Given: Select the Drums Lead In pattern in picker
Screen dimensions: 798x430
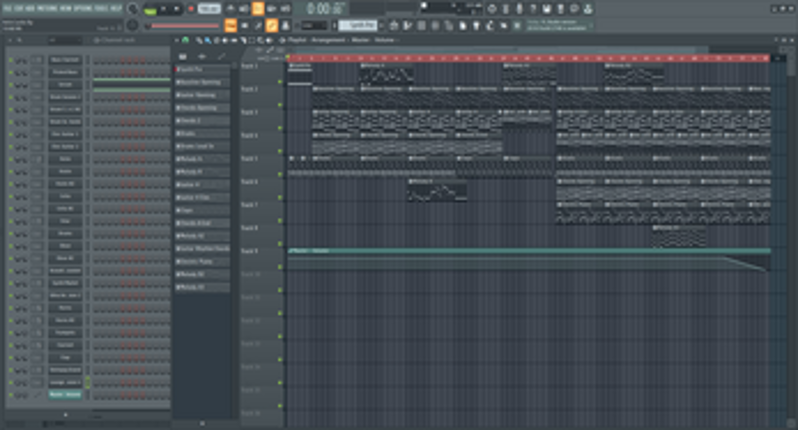Looking at the screenshot, I should 202,146.
